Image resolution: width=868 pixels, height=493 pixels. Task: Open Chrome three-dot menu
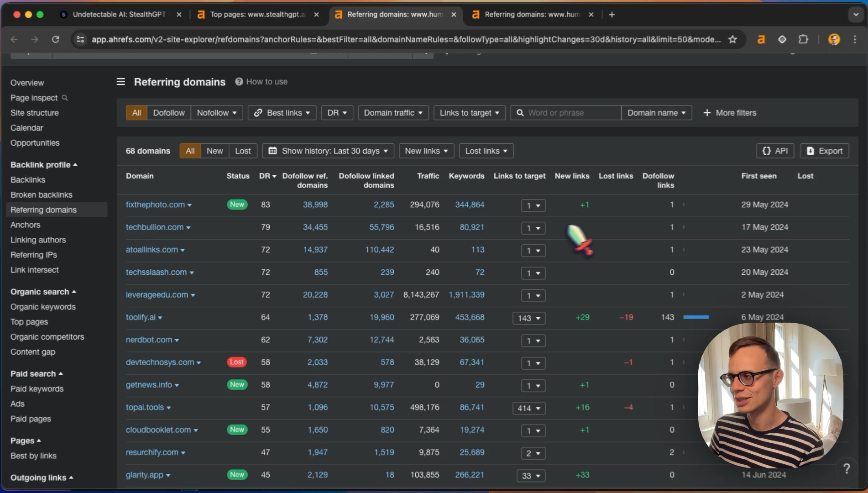click(855, 39)
